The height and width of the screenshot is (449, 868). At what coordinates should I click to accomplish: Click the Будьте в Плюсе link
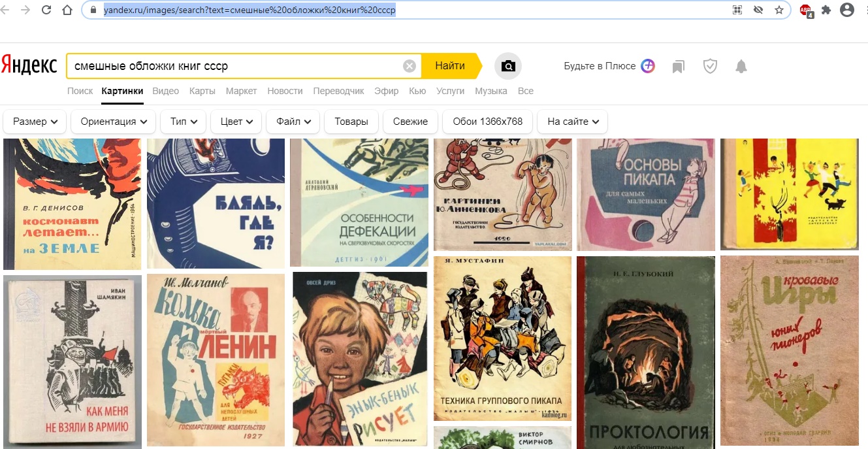(x=600, y=66)
